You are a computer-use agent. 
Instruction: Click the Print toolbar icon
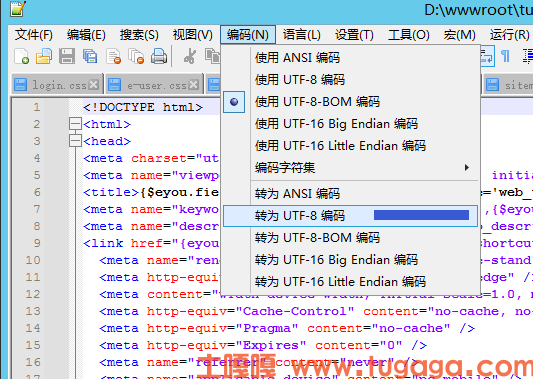159,56
